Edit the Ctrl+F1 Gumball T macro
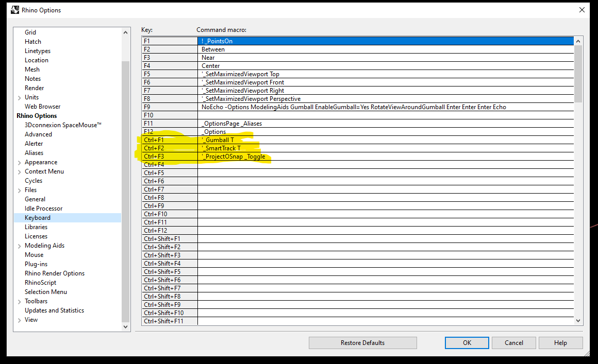 click(x=386, y=140)
